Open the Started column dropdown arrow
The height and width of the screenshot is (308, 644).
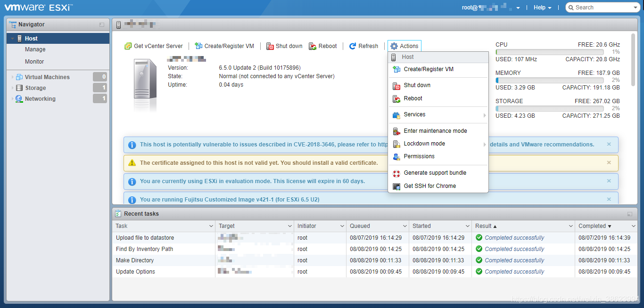pyautogui.click(x=467, y=226)
